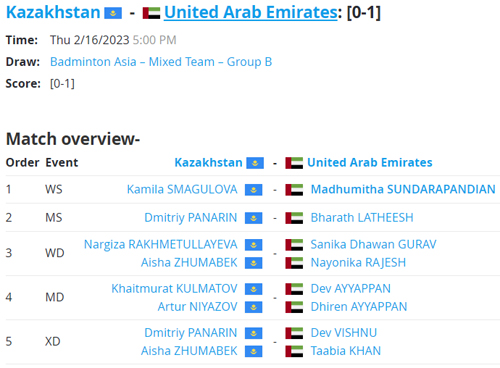Click the UAE flag in the page title
The height and width of the screenshot is (368, 500).
tap(151, 13)
